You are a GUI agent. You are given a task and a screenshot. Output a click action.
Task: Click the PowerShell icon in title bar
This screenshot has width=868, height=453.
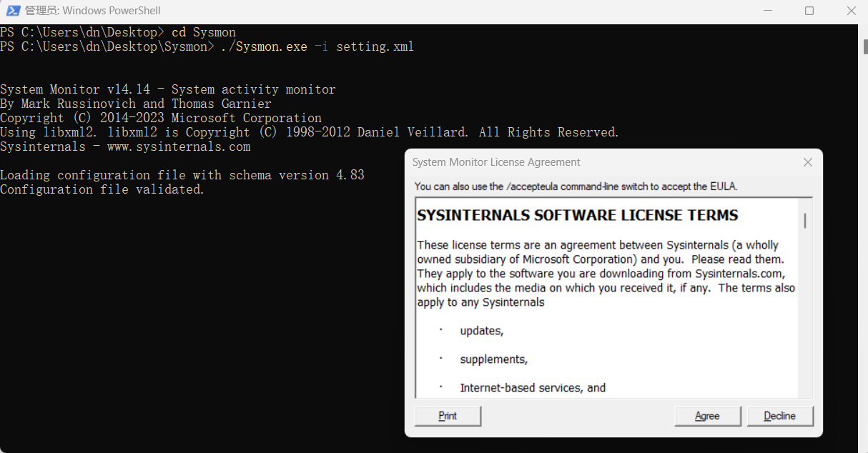coord(13,10)
